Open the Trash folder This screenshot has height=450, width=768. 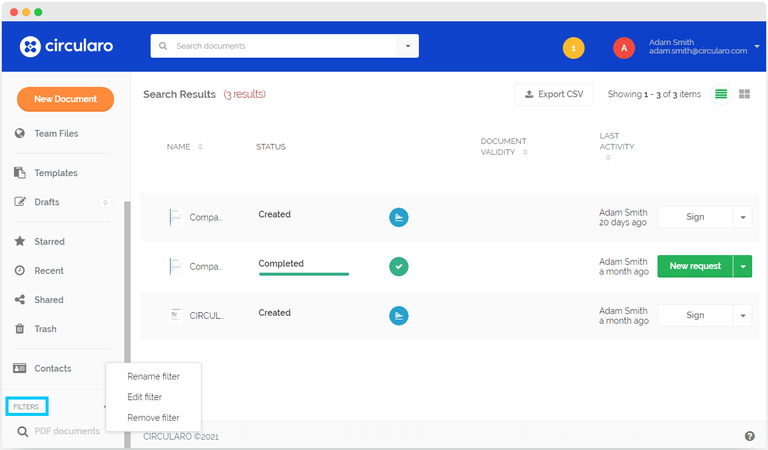[45, 329]
